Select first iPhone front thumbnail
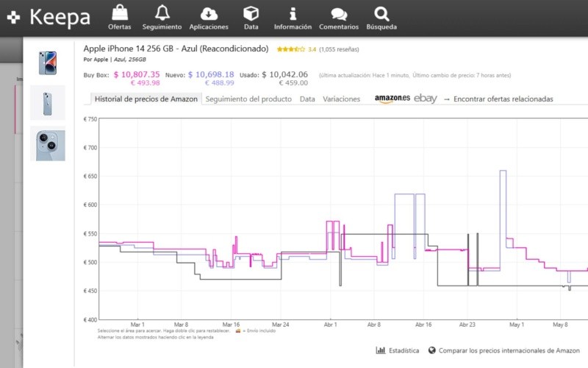 48,63
